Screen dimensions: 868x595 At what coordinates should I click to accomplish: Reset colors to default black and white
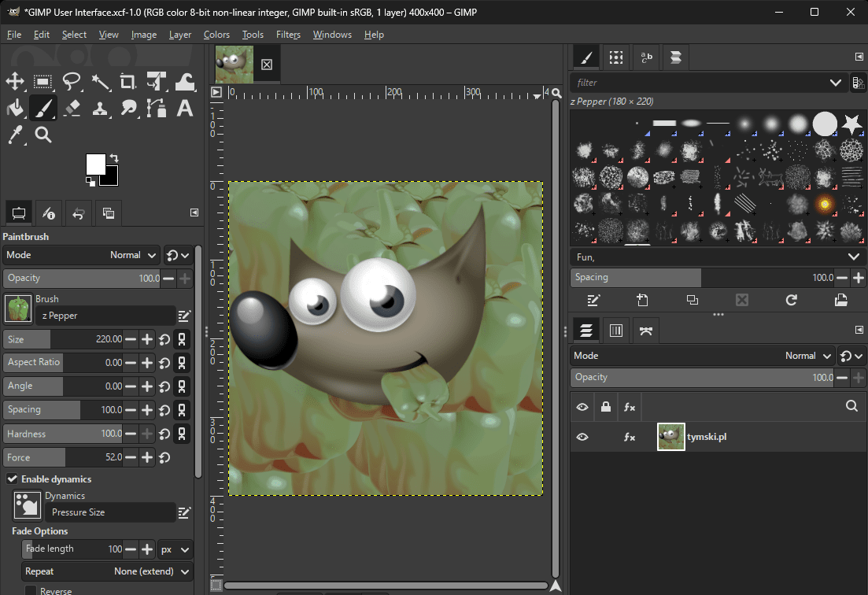pyautogui.click(x=90, y=182)
